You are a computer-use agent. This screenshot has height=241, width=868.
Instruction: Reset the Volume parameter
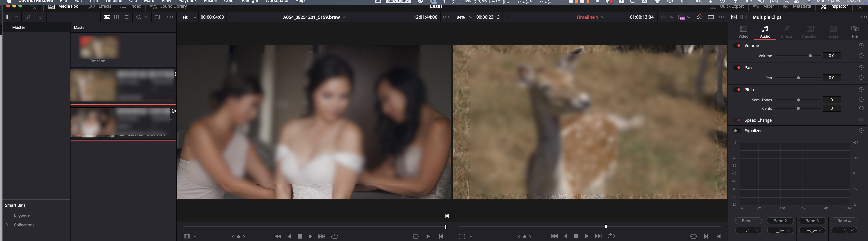pos(861,56)
